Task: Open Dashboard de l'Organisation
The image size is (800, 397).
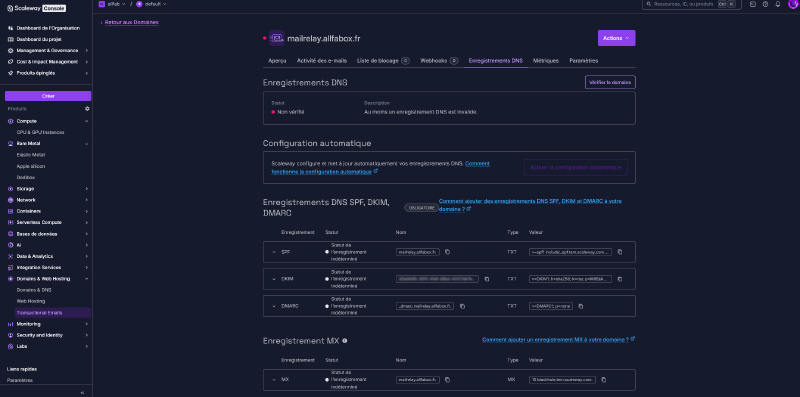Action: pyautogui.click(x=48, y=28)
